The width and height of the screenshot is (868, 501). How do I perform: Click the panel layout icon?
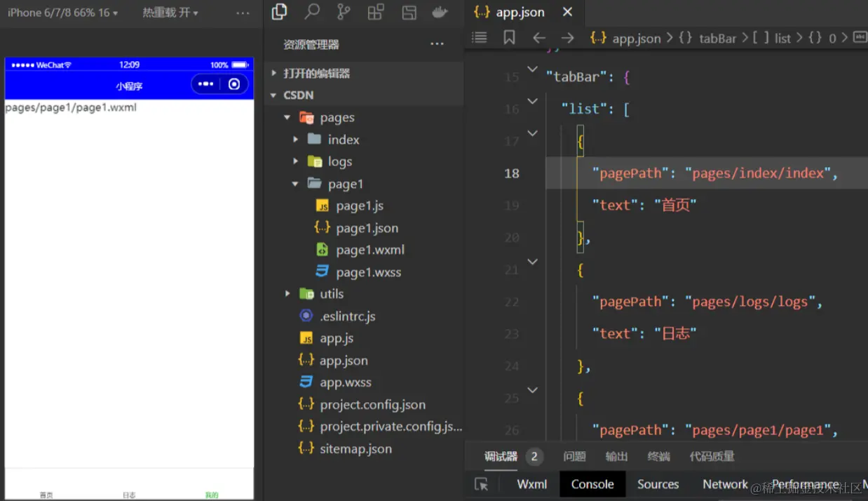(409, 12)
